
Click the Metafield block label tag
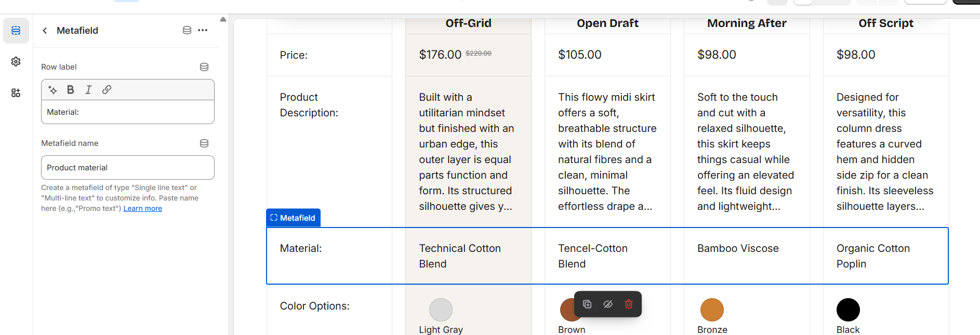(x=293, y=218)
